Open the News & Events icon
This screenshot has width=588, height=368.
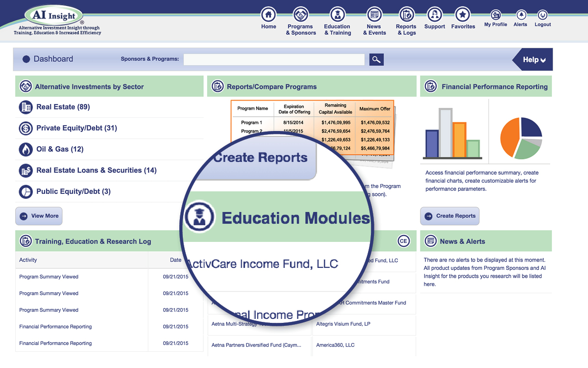[x=374, y=15]
